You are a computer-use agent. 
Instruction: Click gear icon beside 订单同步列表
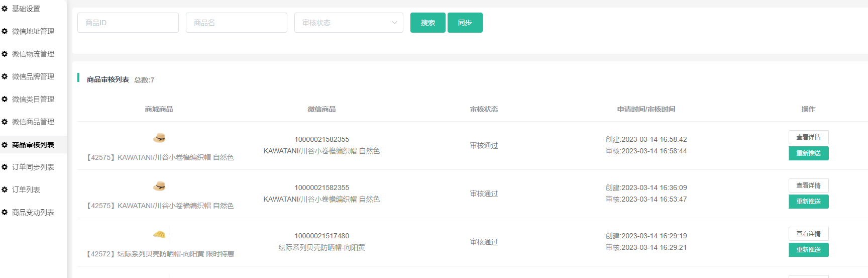pyautogui.click(x=5, y=167)
